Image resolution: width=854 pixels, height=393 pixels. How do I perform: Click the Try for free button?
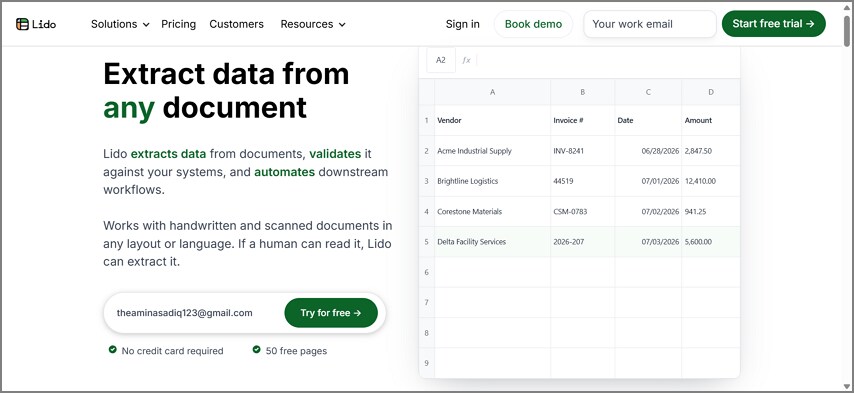(x=331, y=313)
